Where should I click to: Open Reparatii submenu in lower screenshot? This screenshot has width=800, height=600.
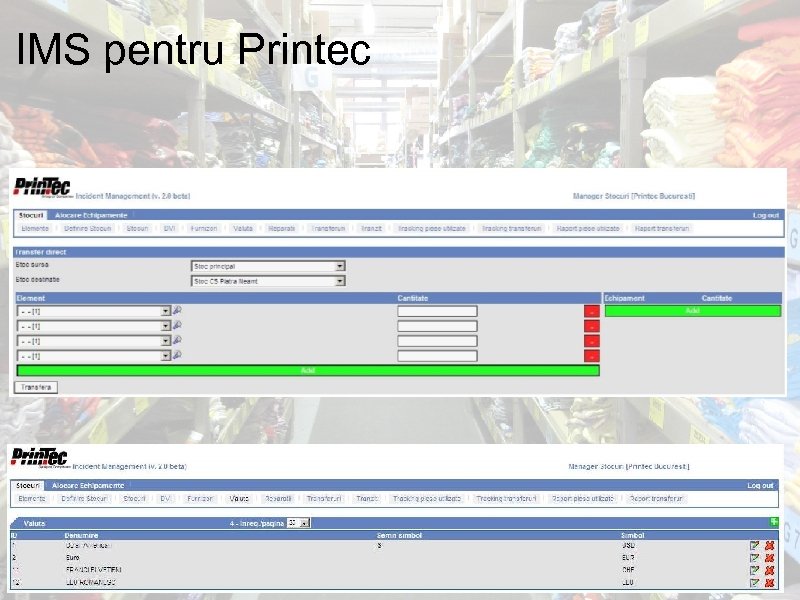point(279,498)
